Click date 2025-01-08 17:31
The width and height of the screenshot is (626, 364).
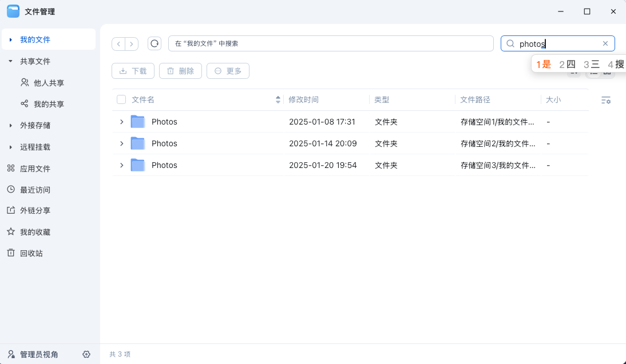pyautogui.click(x=322, y=122)
